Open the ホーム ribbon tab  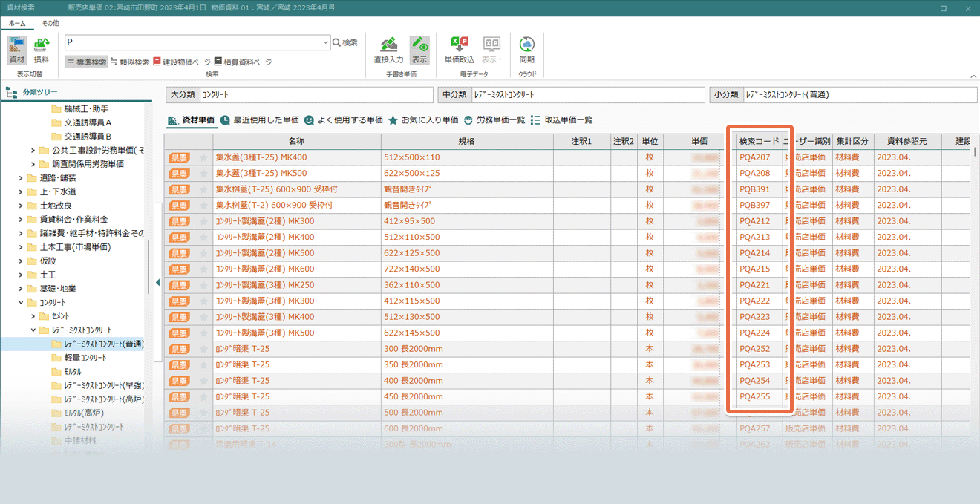[x=17, y=23]
